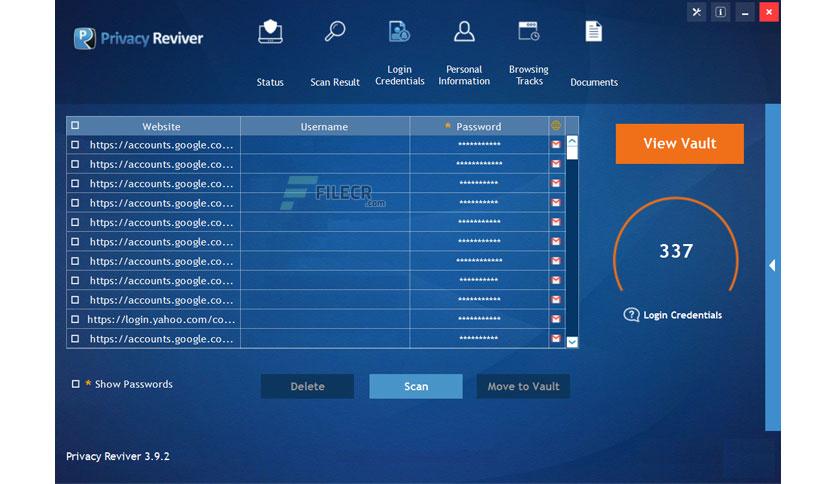Click the Login Credentials help question icon
Screen dimensions: 836x484
[x=631, y=315]
